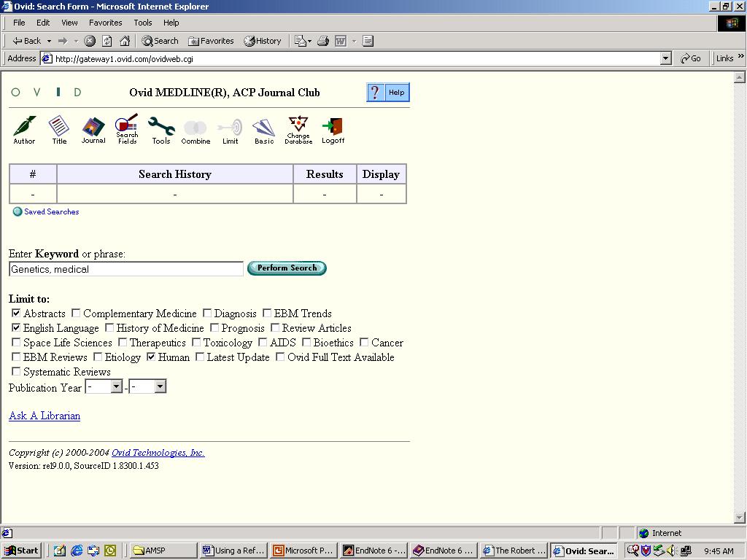Click the browser Forward arrow
747x560 pixels.
click(x=63, y=41)
